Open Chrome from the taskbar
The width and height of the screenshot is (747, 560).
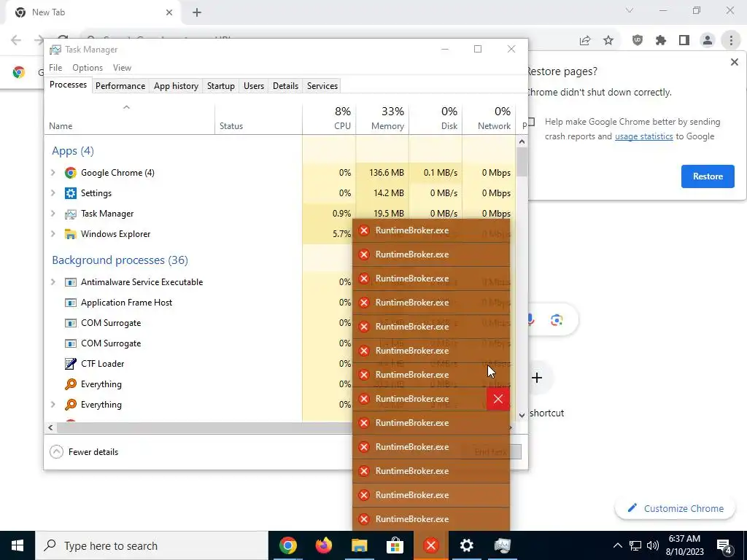point(287,545)
